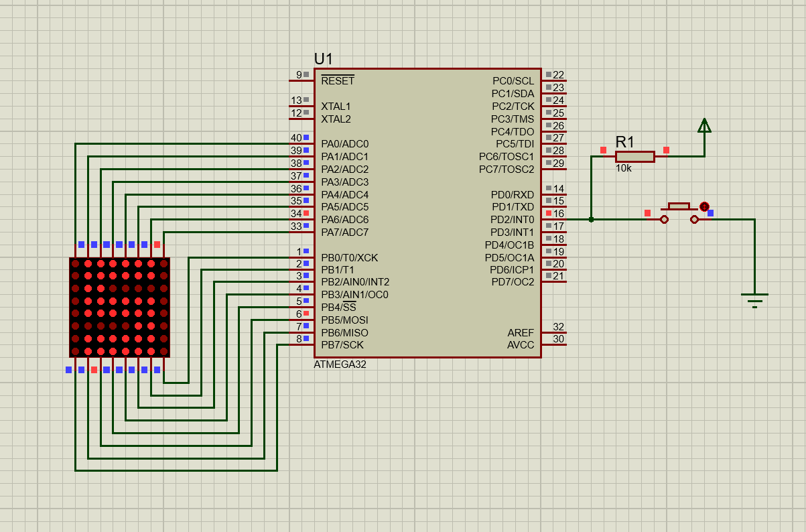Viewport: 806px width, 532px height.
Task: Click the PA3/ADC3 pin label
Action: click(345, 182)
